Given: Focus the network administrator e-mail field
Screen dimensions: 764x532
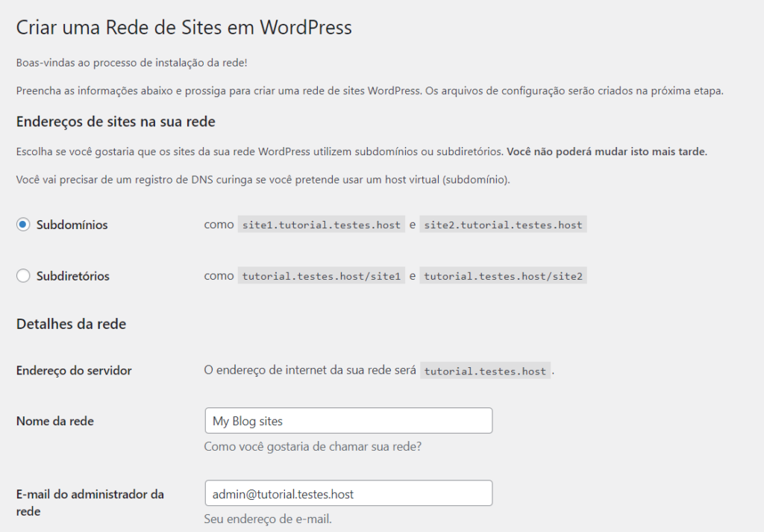Looking at the screenshot, I should pyautogui.click(x=348, y=493).
